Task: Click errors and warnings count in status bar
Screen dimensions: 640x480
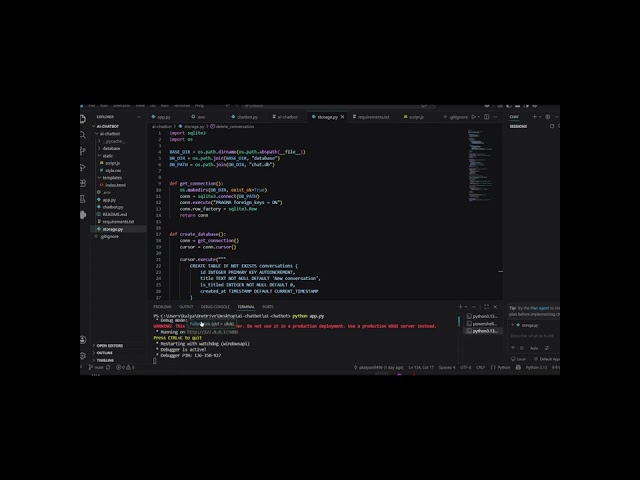Action: click(x=125, y=367)
